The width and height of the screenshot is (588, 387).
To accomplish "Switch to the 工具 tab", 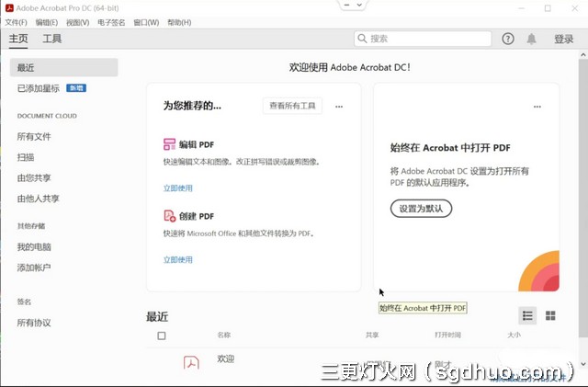I will 52,39.
